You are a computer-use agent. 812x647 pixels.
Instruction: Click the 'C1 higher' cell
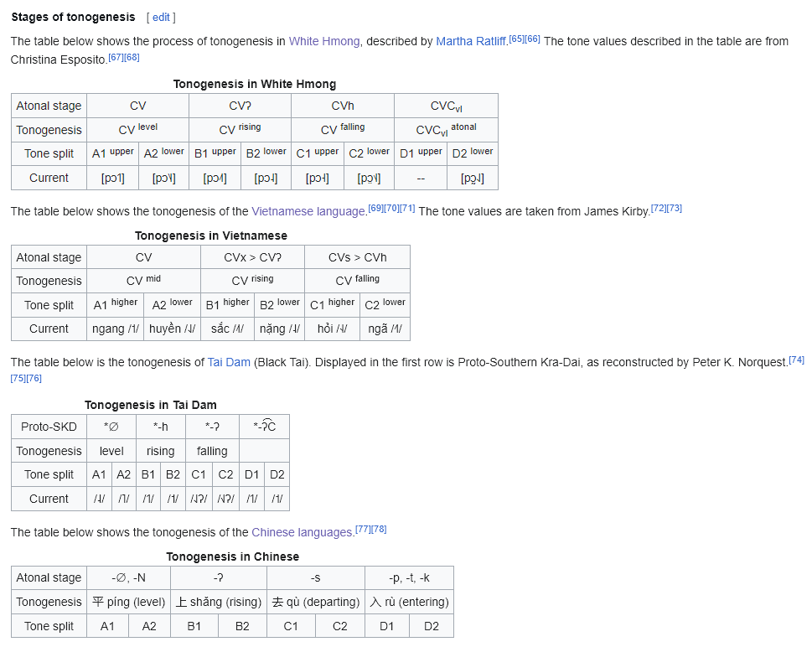tap(332, 304)
